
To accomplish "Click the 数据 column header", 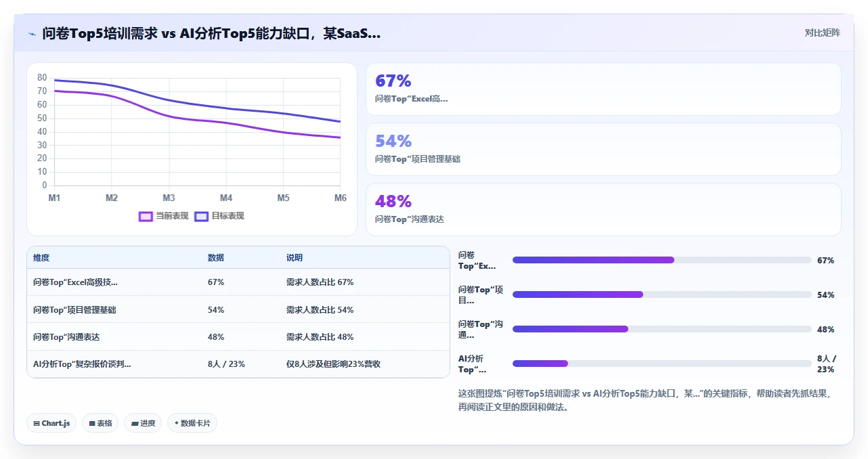I will [216, 258].
